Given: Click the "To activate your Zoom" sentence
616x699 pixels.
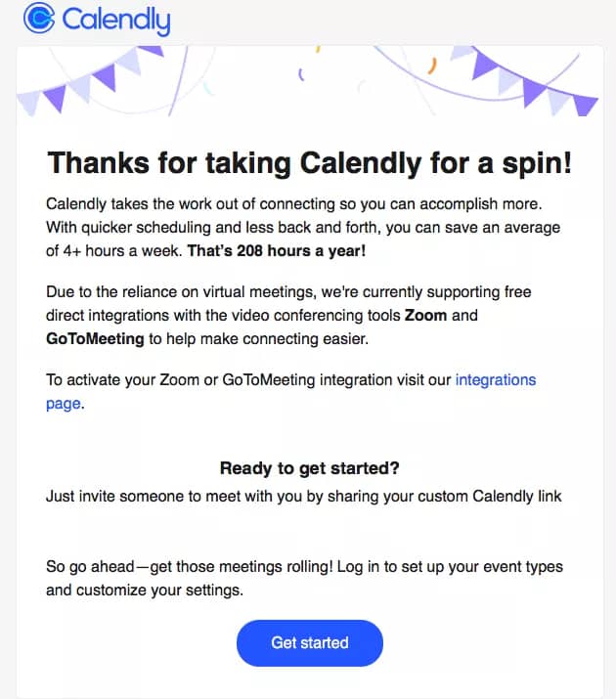Looking at the screenshot, I should (x=291, y=391).
